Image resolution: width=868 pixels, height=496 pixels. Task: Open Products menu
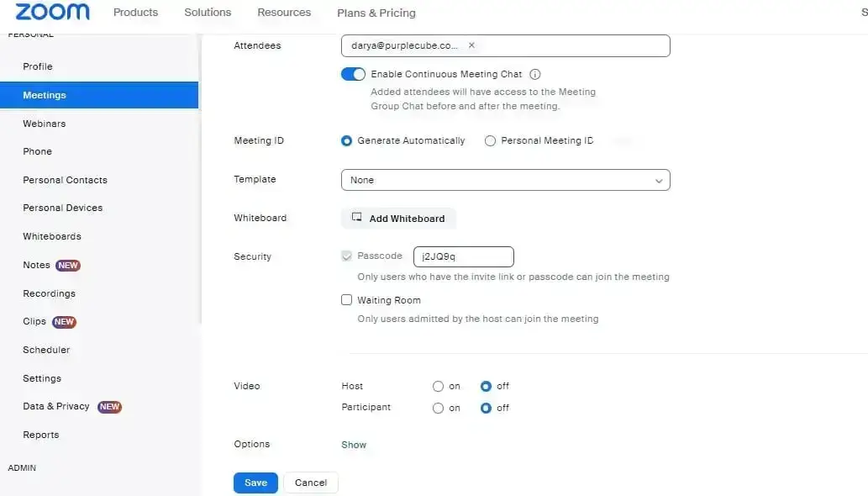[135, 12]
